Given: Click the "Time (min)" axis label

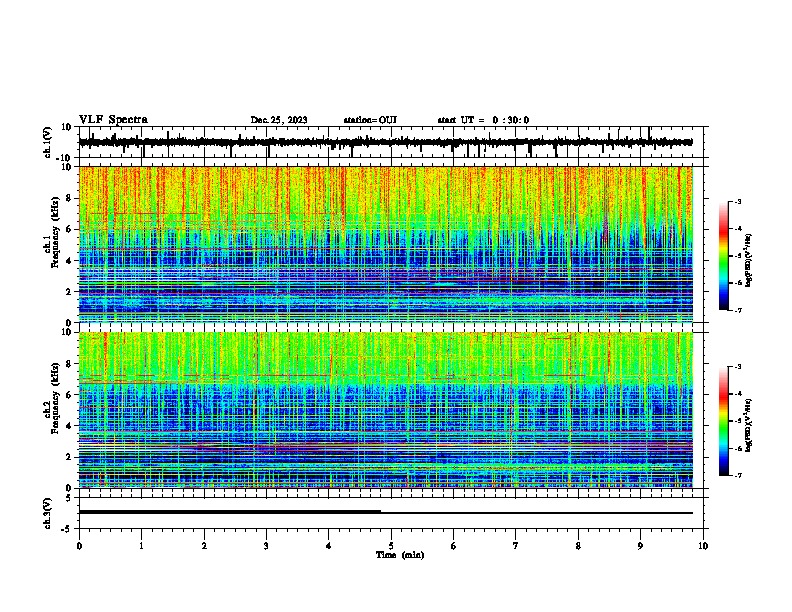Looking at the screenshot, I should (400, 555).
